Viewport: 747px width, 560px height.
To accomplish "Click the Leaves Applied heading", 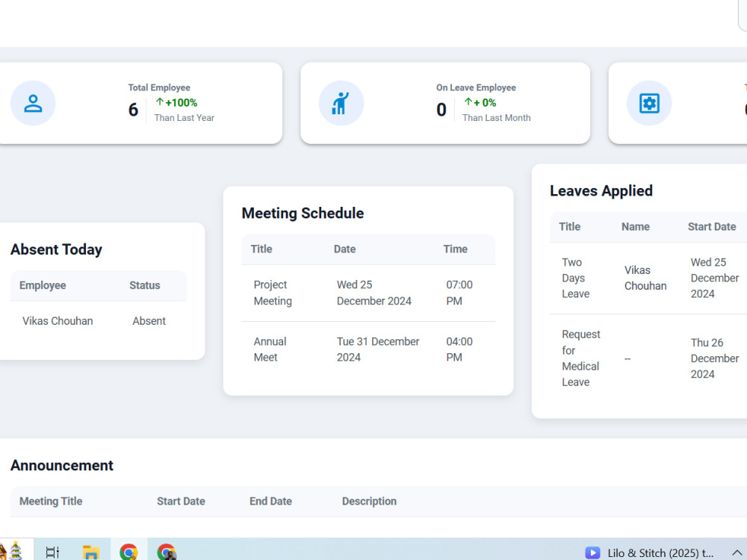I will [601, 191].
